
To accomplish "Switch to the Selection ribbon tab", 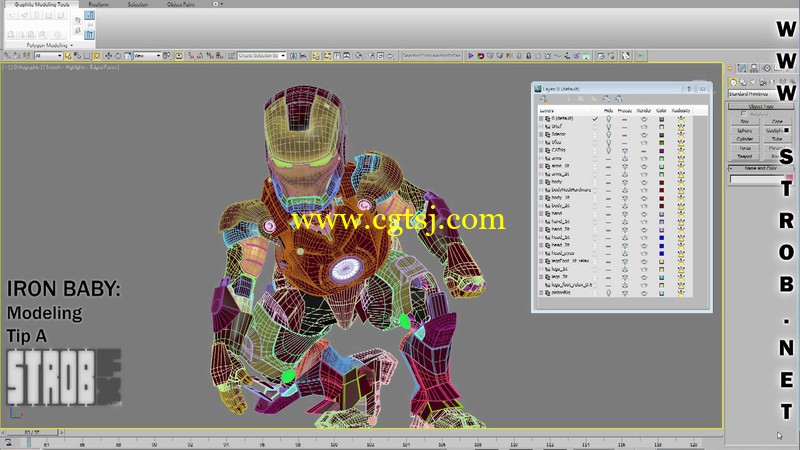I will (138, 4).
